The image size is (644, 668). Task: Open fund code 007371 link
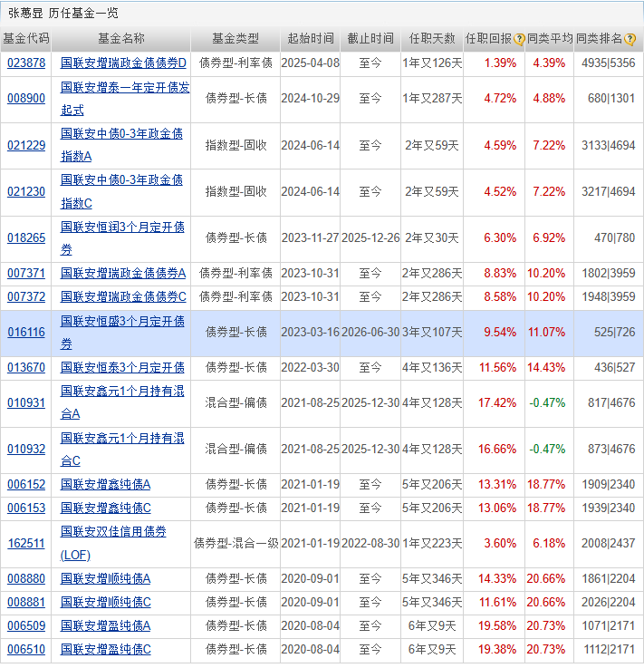coord(26,273)
